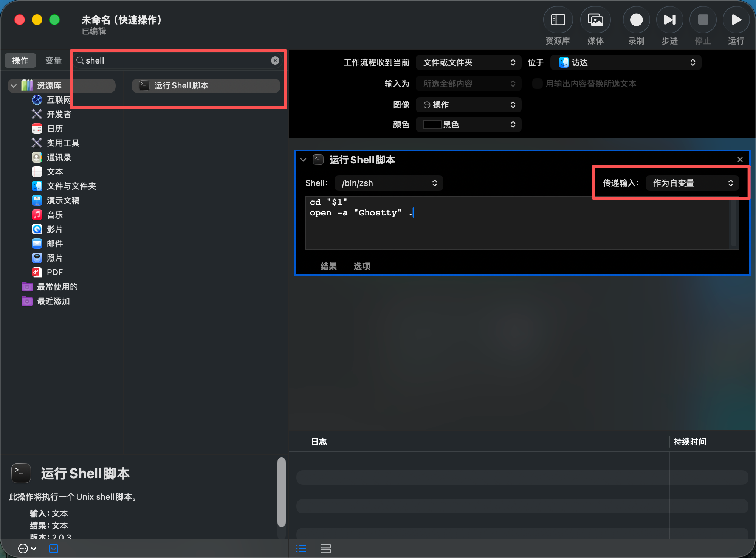Viewport: 756px width, 558px height.
Task: Show the log list view icon
Action: coord(301,549)
